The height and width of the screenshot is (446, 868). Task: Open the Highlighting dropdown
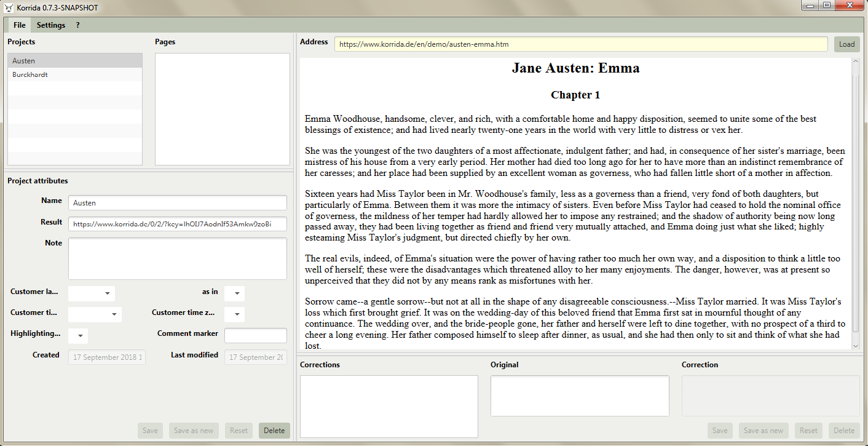point(78,336)
